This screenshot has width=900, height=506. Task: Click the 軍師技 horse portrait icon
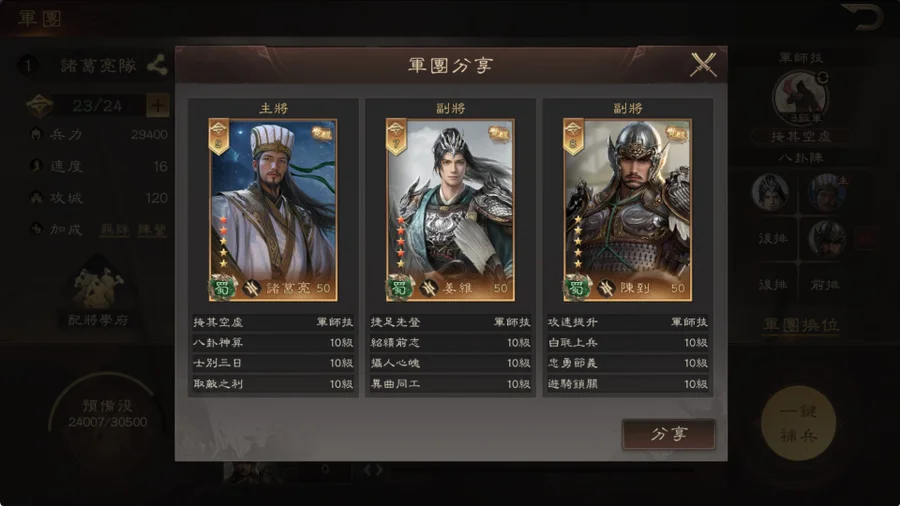pos(800,98)
